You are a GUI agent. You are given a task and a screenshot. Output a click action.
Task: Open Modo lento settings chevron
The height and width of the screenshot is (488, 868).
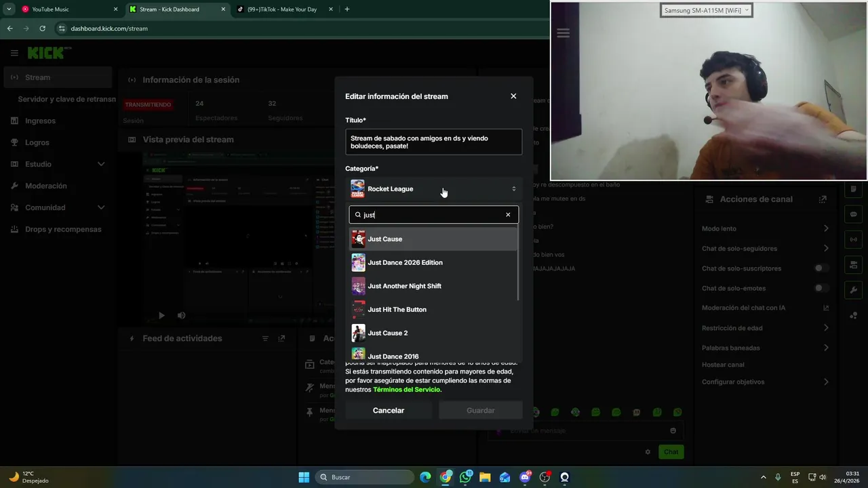(826, 228)
